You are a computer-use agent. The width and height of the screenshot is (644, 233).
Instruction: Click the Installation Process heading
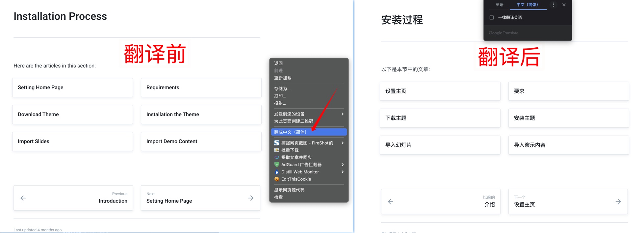pos(60,16)
